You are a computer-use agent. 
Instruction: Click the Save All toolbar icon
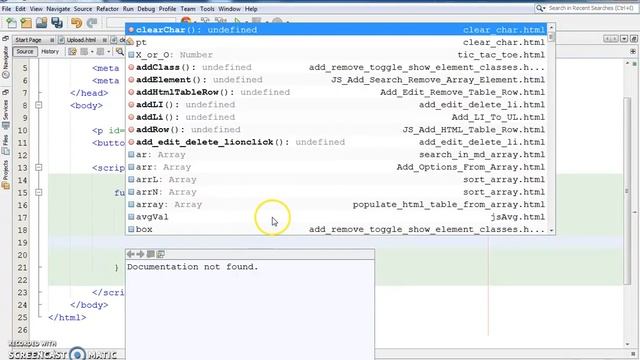click(x=57, y=23)
